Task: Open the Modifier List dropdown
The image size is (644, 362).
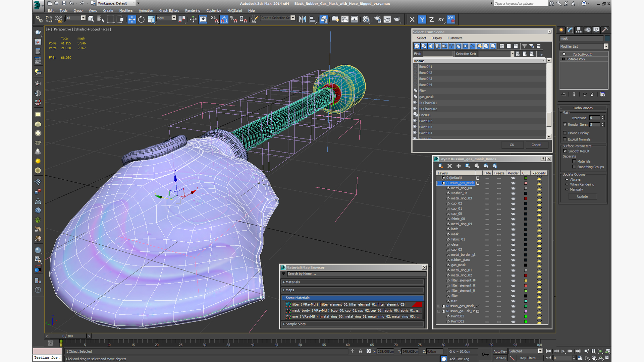Action: pyautogui.click(x=606, y=47)
